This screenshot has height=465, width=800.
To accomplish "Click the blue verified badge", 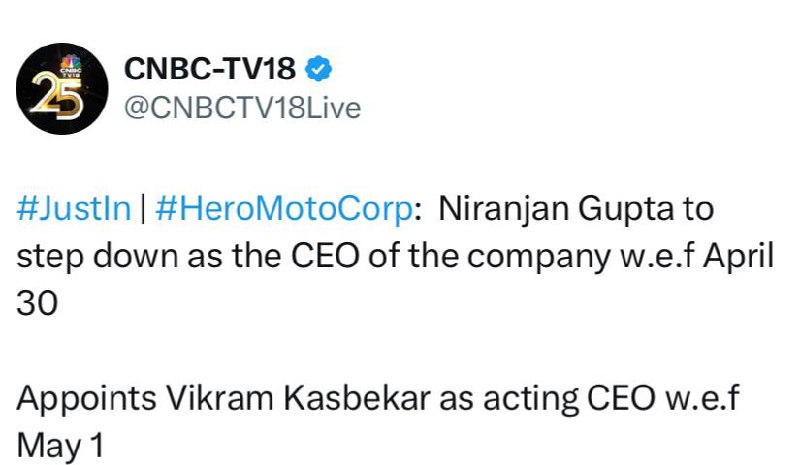I will [318, 68].
